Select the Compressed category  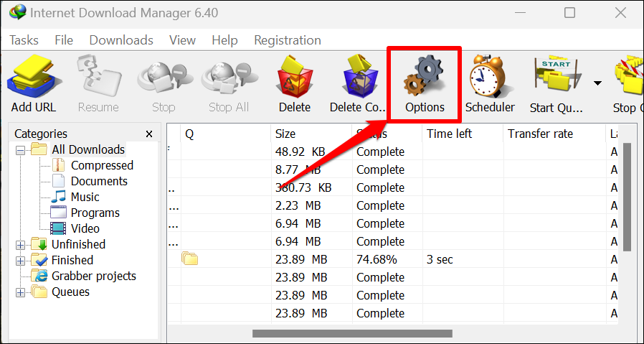click(x=102, y=166)
